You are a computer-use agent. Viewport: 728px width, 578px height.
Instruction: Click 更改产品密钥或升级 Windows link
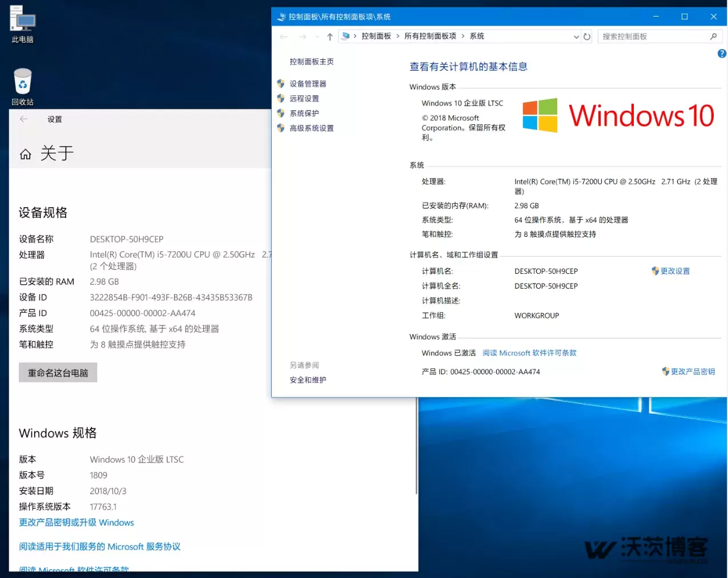[77, 522]
